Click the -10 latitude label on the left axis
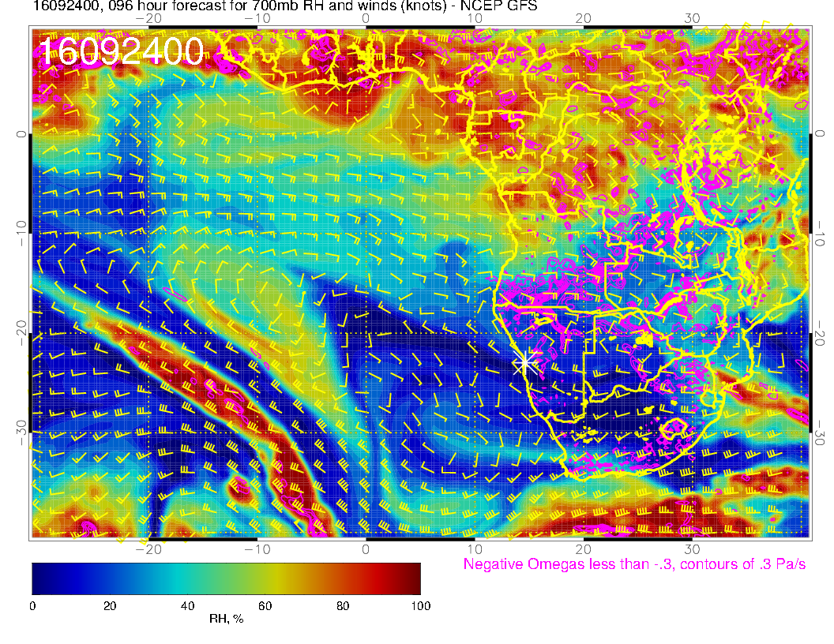834x644 pixels. tap(21, 233)
